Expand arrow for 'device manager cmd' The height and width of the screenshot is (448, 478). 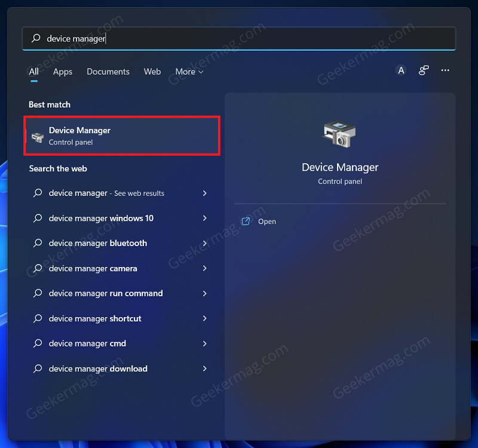(x=204, y=343)
